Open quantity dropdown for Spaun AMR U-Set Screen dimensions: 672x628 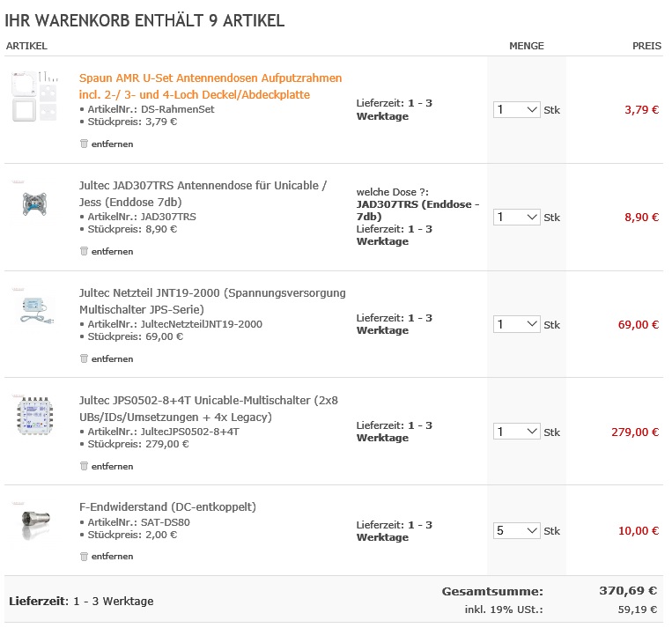pyautogui.click(x=516, y=110)
